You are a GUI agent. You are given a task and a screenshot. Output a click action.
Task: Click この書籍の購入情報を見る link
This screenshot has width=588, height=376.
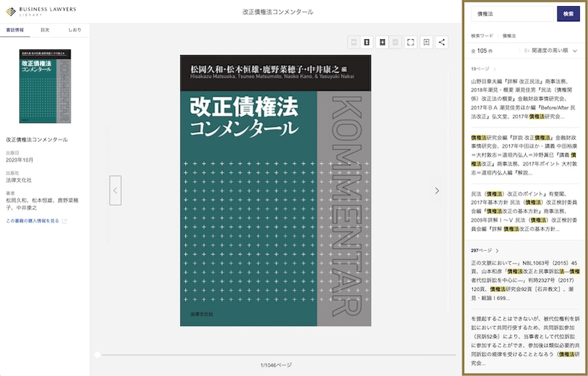[x=33, y=221]
